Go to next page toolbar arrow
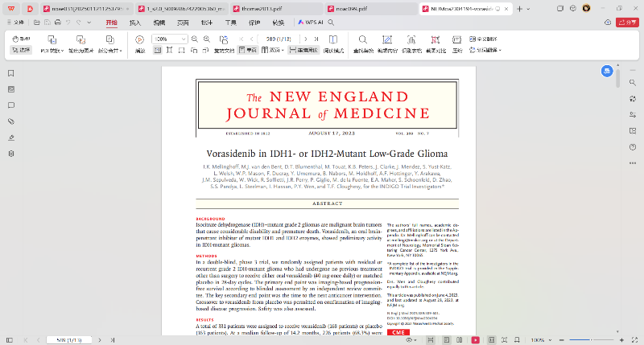Viewport: 644px width, 345px height. (x=306, y=39)
